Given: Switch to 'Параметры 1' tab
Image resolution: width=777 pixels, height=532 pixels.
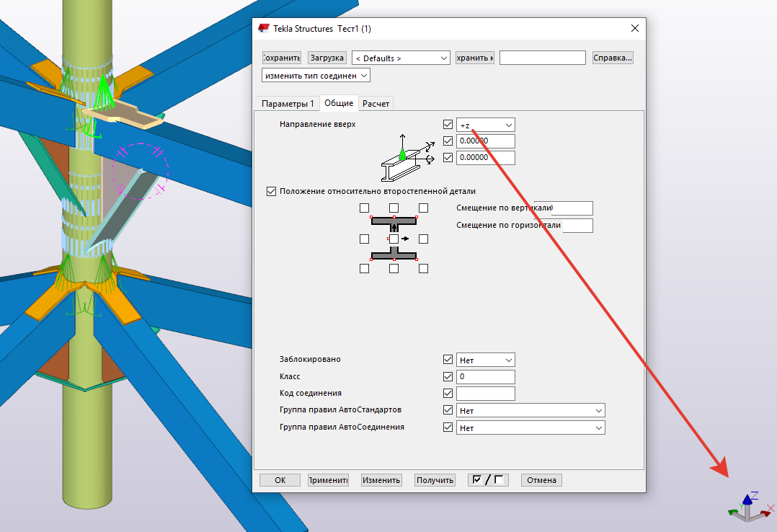Looking at the screenshot, I should (x=288, y=104).
